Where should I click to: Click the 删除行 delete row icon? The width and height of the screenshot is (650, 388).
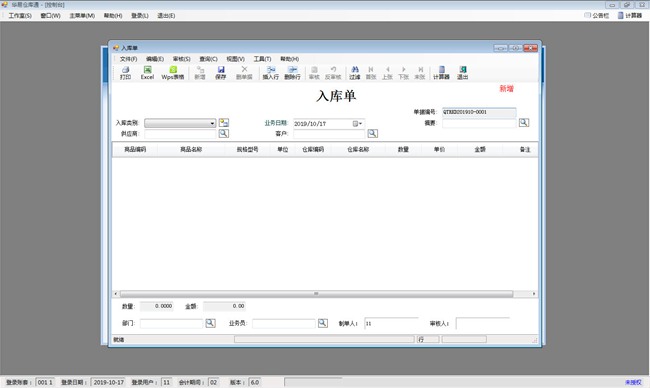(x=292, y=73)
